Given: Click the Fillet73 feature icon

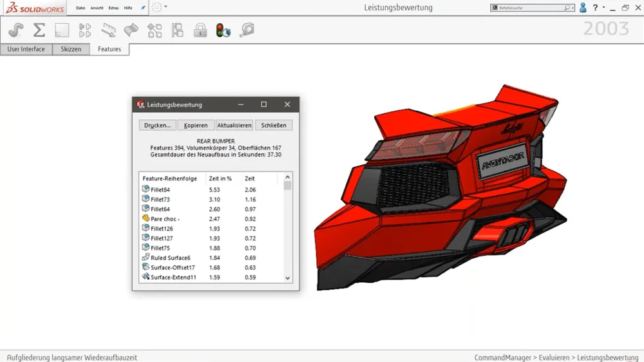Looking at the screenshot, I should pos(146,199).
